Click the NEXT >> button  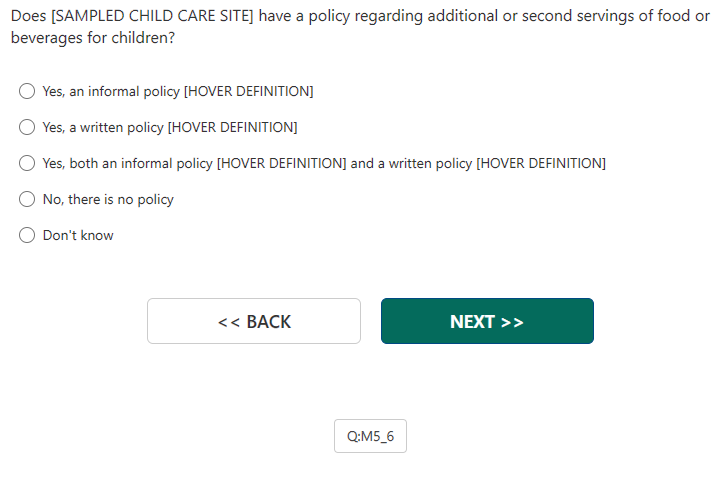click(x=487, y=321)
